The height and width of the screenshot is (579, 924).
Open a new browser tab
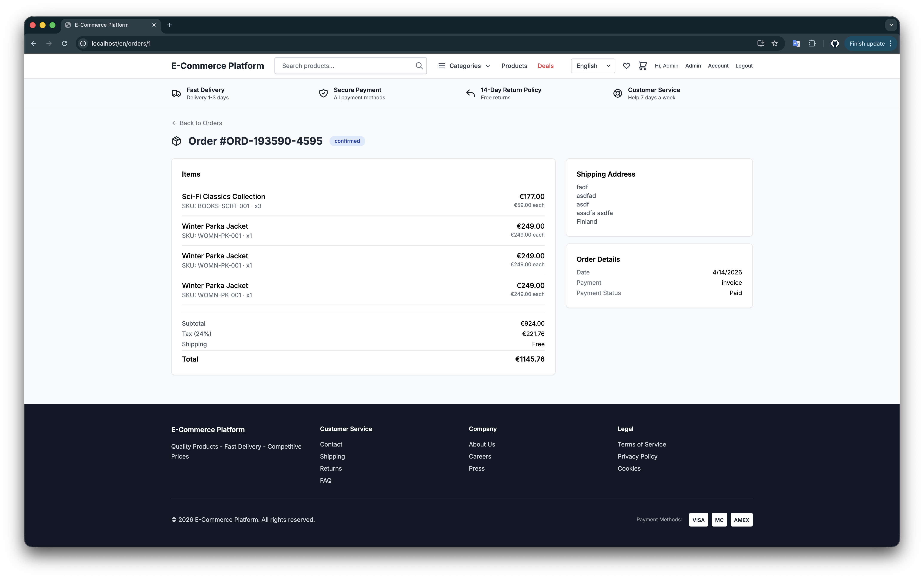click(169, 25)
